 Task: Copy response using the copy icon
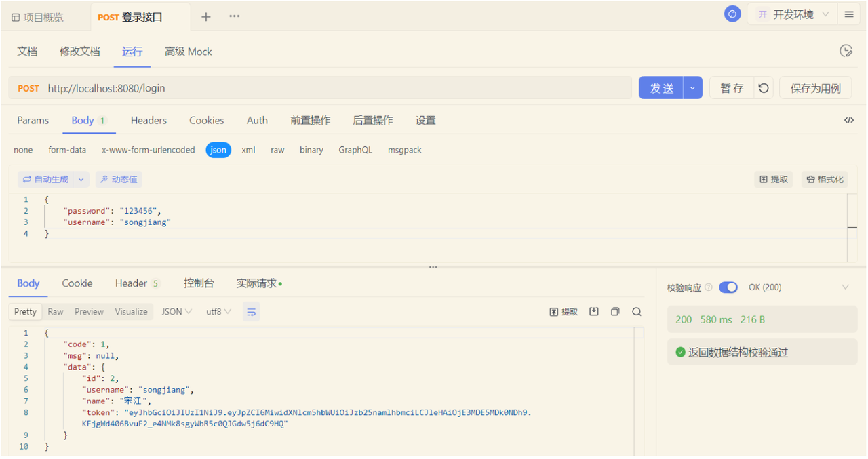615,312
